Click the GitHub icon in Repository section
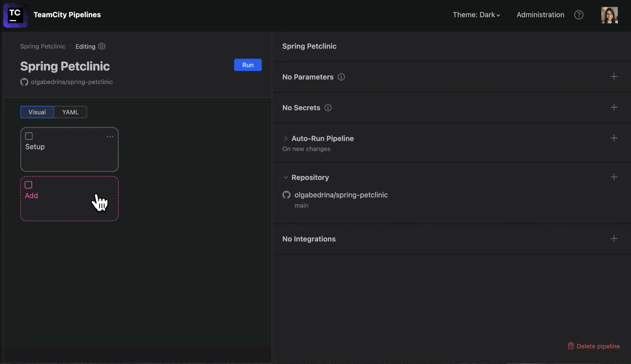The width and height of the screenshot is (631, 364). click(x=286, y=195)
